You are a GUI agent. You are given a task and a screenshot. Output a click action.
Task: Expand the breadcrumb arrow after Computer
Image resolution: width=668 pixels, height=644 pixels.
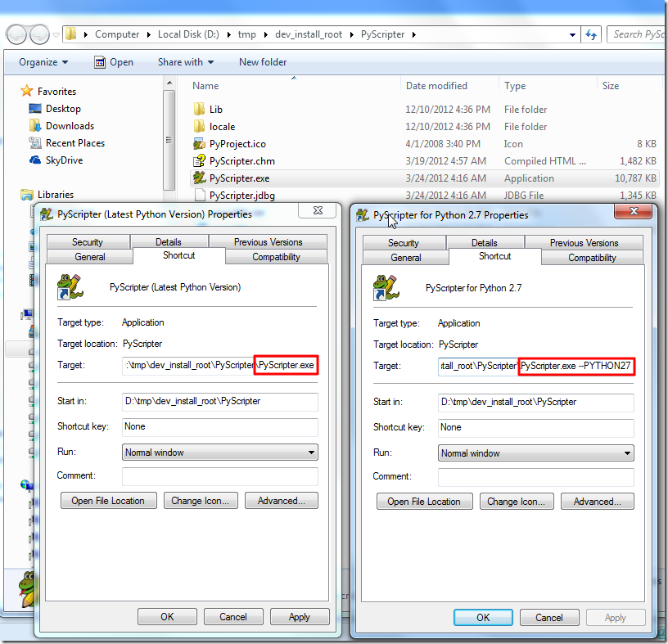pos(148,34)
